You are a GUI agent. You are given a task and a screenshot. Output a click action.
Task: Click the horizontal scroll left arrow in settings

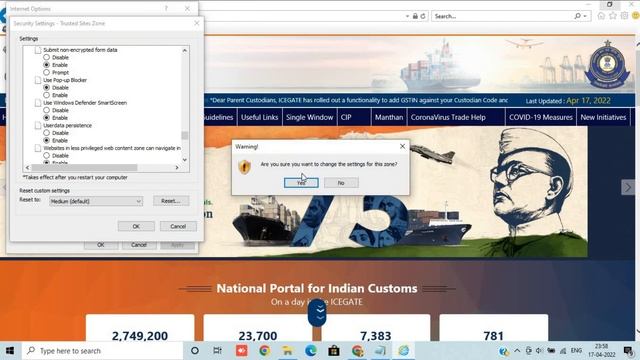pyautogui.click(x=27, y=167)
